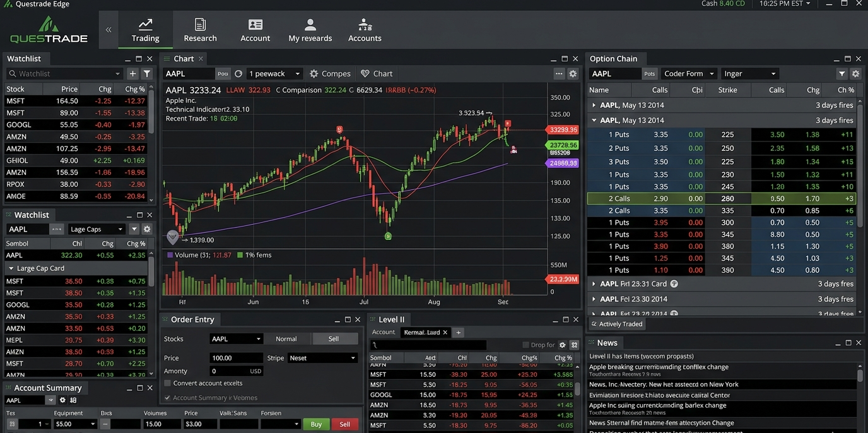
Task: Check the Drop for box in Level II
Action: (x=525, y=344)
